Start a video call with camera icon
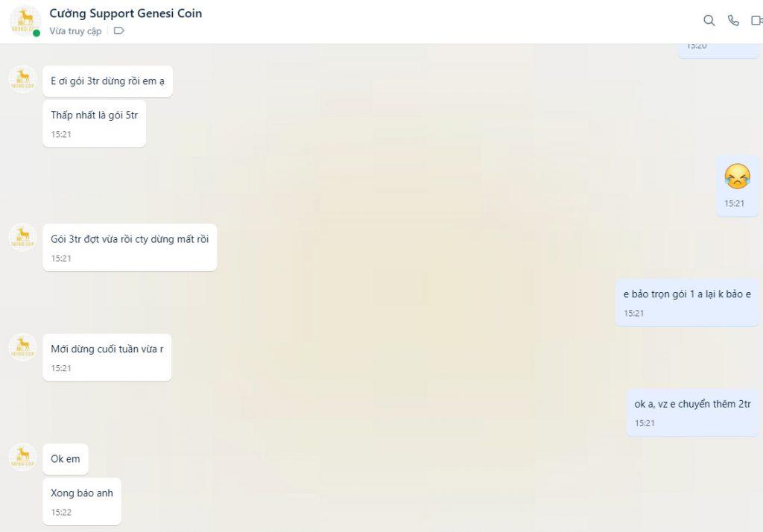This screenshot has height=532, width=763. click(757, 20)
